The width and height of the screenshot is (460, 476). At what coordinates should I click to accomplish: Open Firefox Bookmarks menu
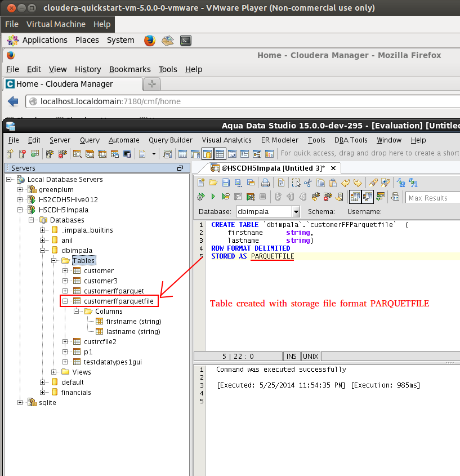coord(130,69)
